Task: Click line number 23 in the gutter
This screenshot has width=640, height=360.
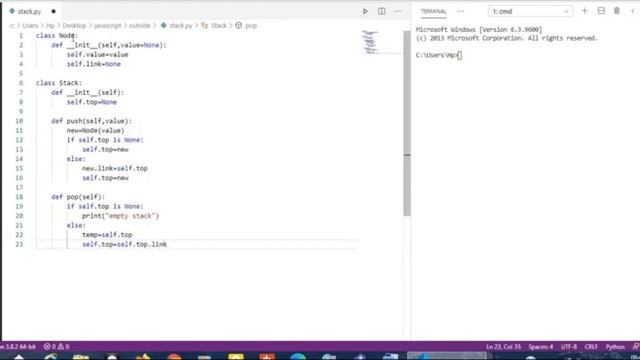Action: pos(19,244)
